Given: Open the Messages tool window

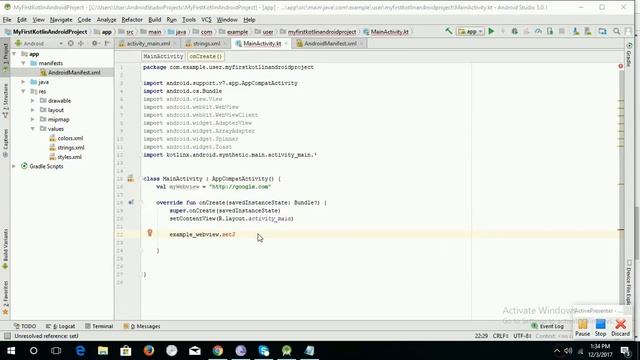Looking at the screenshot, I should (x=142, y=326).
